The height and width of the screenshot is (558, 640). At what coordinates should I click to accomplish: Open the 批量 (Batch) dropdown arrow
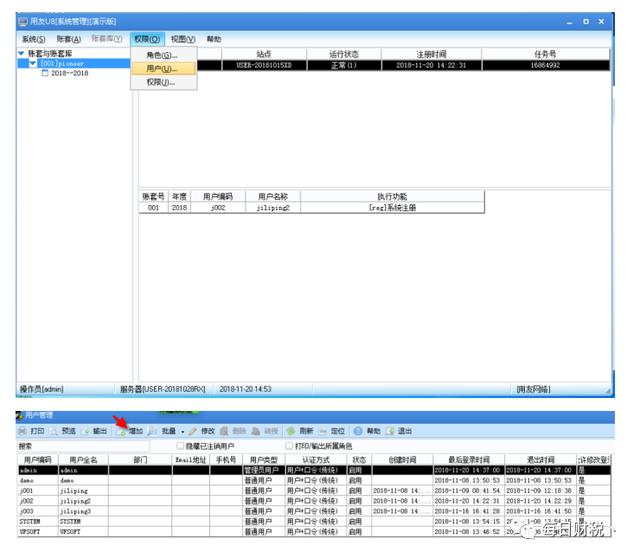point(181,431)
